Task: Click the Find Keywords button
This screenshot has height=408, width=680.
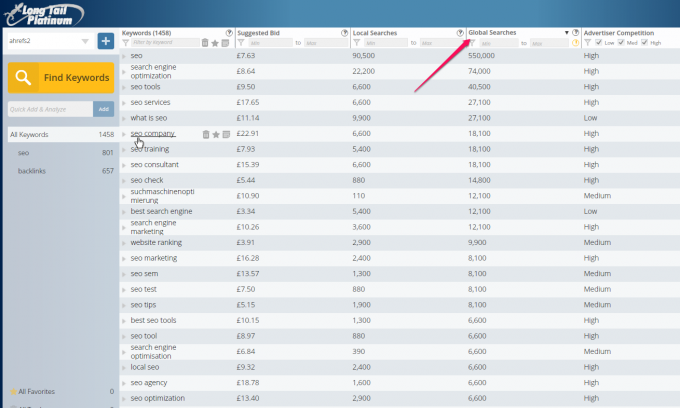Action: tap(61, 78)
